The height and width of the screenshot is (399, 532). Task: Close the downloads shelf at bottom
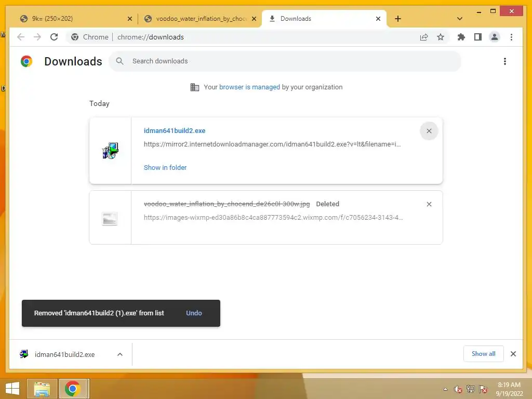[x=513, y=354]
